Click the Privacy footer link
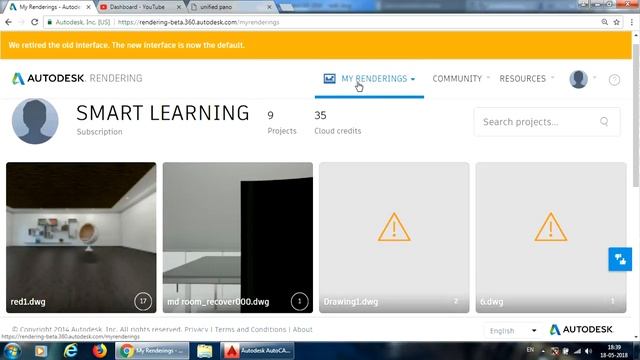 click(x=196, y=329)
